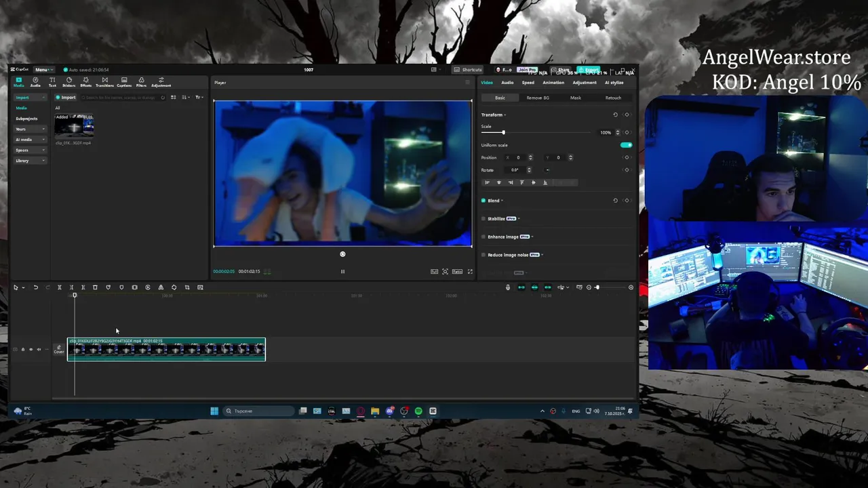This screenshot has width=868, height=488.
Task: Switch to the Animation tab
Action: [553, 83]
